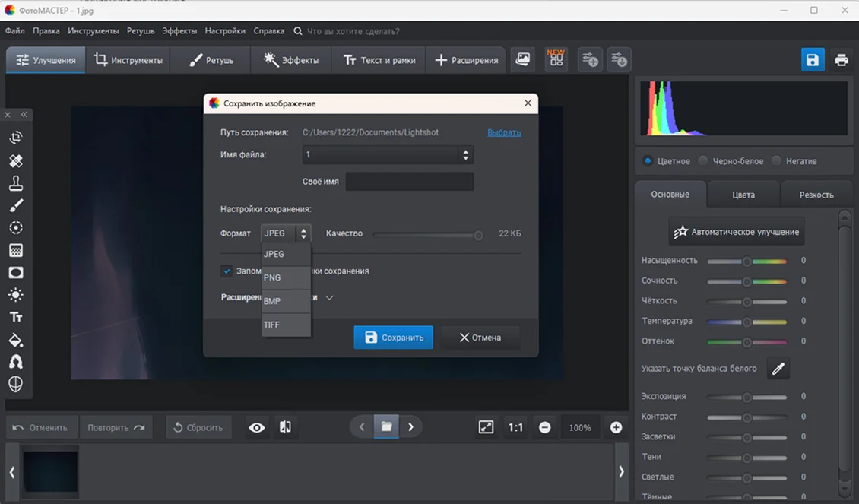Select the Черно-белое radio button
The image size is (859, 504).
703,161
